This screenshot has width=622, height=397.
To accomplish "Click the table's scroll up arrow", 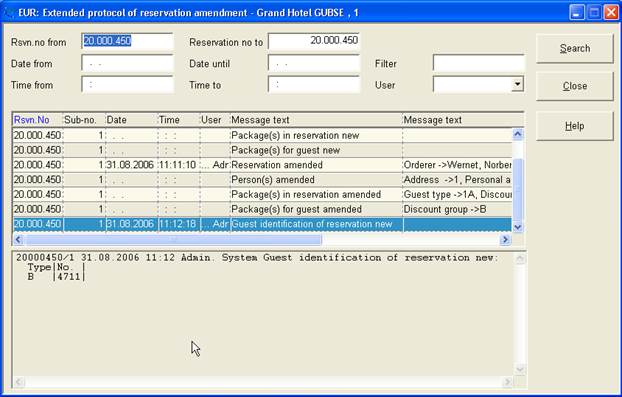I will point(518,134).
